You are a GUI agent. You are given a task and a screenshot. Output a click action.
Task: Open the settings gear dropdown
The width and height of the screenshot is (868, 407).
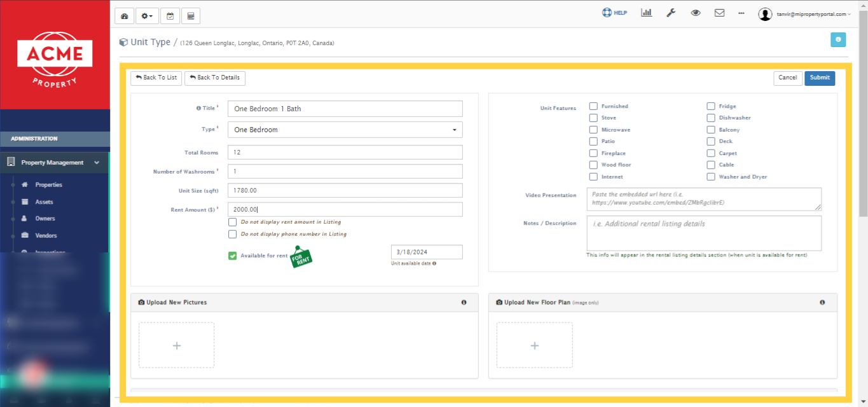(146, 15)
